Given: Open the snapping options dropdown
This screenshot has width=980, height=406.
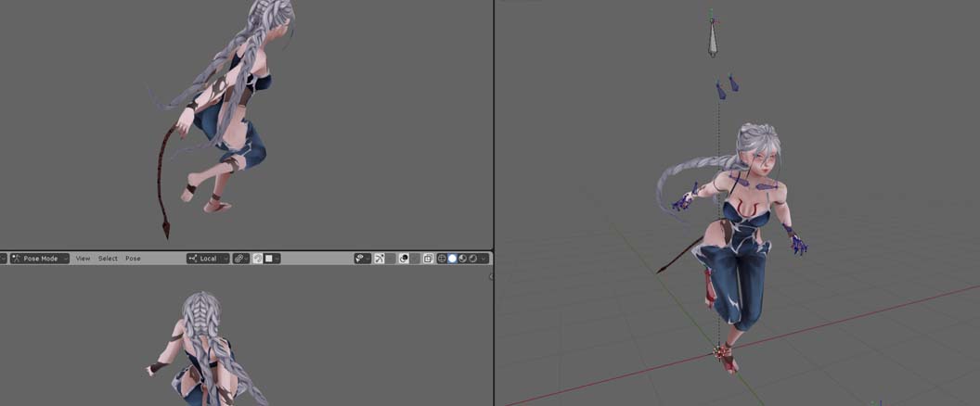Looking at the screenshot, I should pos(273,259).
